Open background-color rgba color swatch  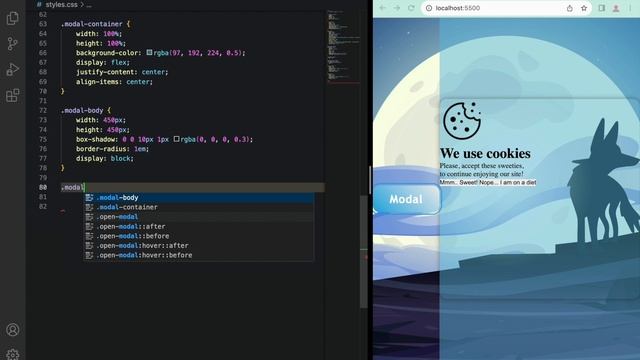pos(149,52)
